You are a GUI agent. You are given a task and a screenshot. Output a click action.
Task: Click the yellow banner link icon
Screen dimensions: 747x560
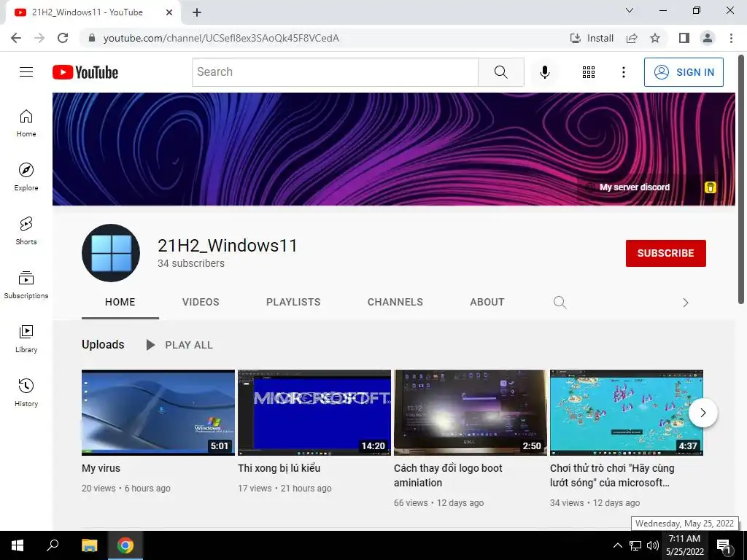click(x=711, y=187)
